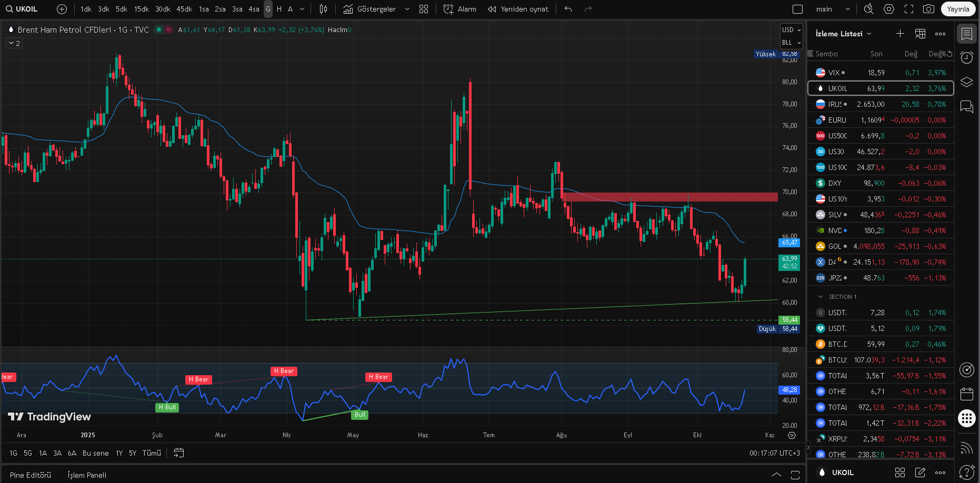Toggle the watchlist panel bookmark icon in the sidebar
The width and height of the screenshot is (980, 483).
pos(966,34)
